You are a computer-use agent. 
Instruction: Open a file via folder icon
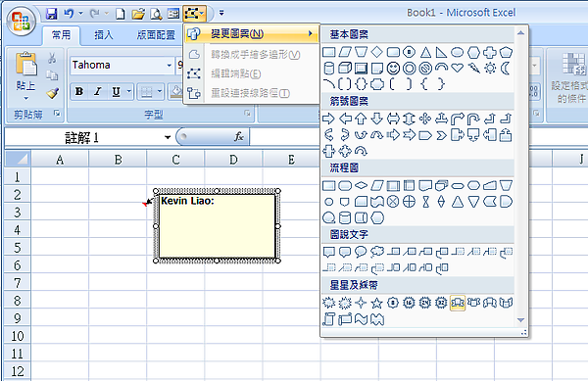138,14
